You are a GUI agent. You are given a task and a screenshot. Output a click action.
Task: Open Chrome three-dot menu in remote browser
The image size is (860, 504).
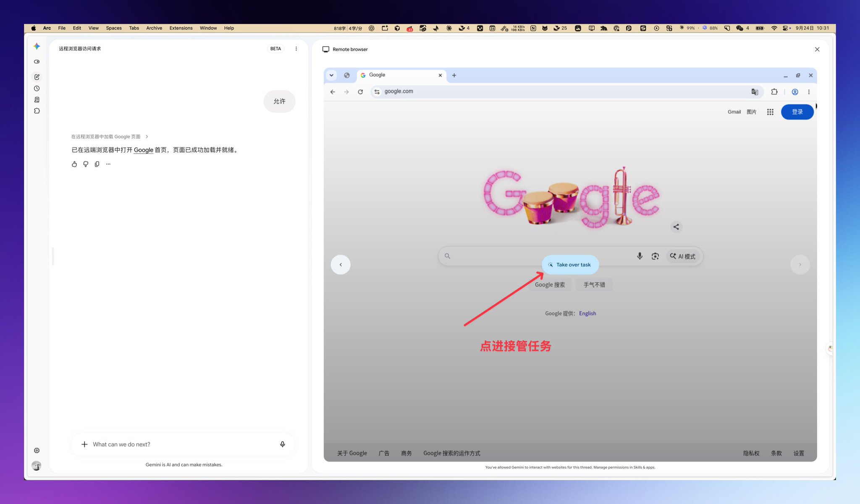(x=809, y=91)
